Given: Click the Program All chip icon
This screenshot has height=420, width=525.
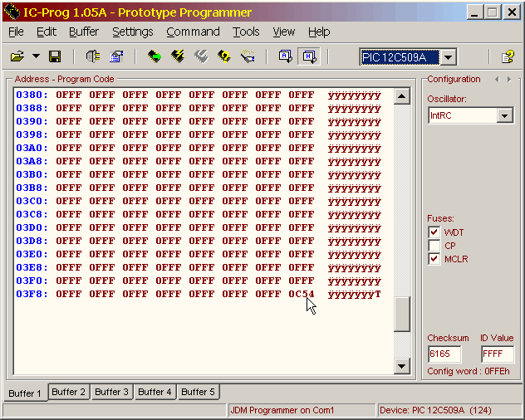Looking at the screenshot, I should pyautogui.click(x=178, y=56).
